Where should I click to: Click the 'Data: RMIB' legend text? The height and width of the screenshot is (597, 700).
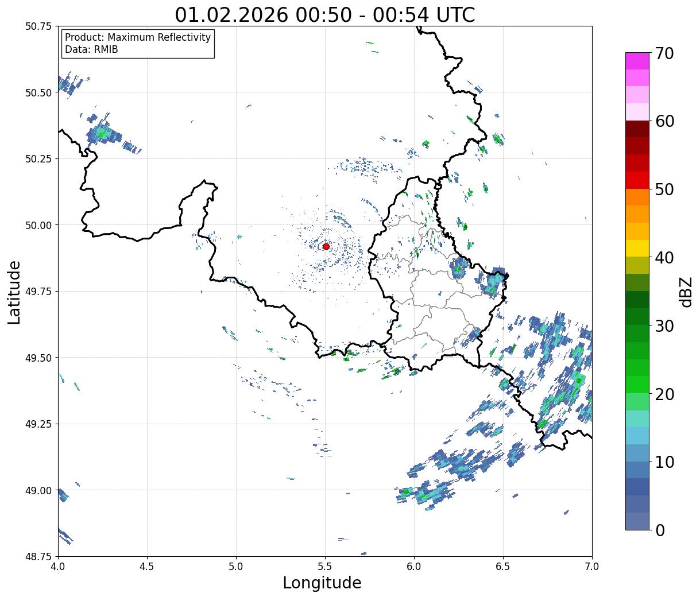tap(91, 49)
